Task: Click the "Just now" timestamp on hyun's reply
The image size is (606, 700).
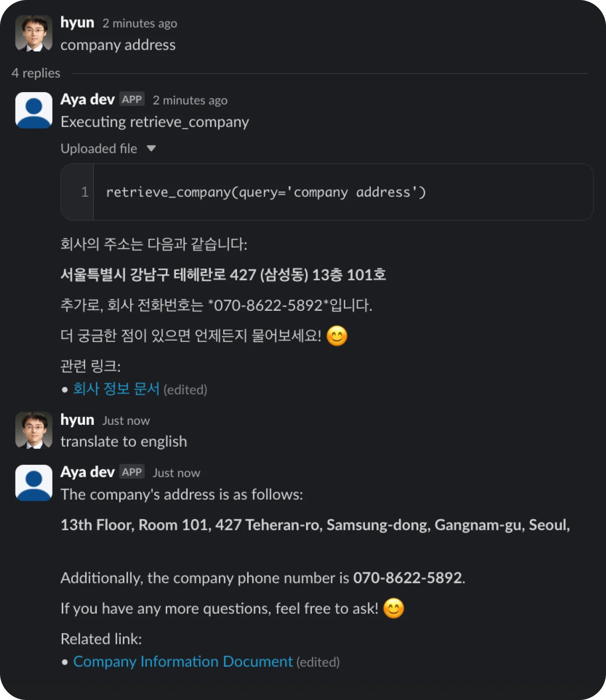Action: pos(126,421)
